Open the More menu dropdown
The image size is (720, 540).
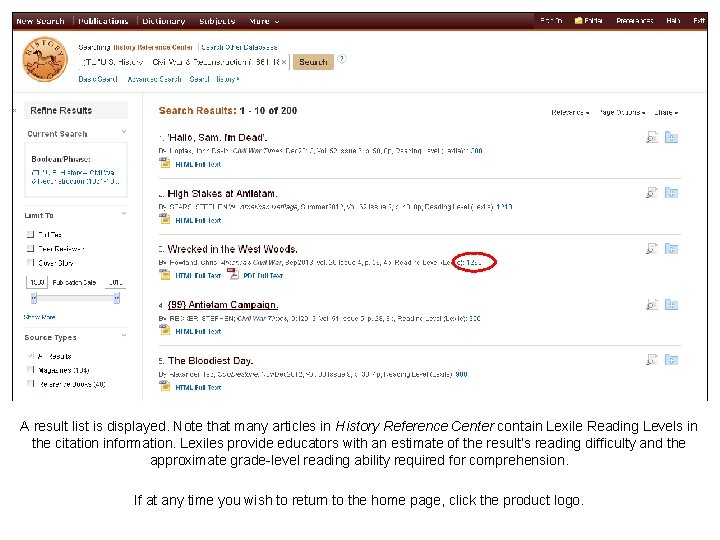pyautogui.click(x=264, y=21)
